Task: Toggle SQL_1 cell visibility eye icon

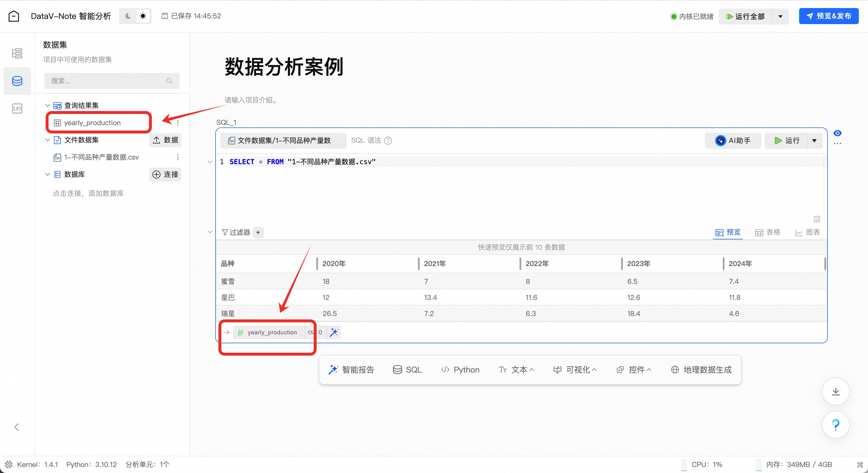Action: click(x=837, y=133)
